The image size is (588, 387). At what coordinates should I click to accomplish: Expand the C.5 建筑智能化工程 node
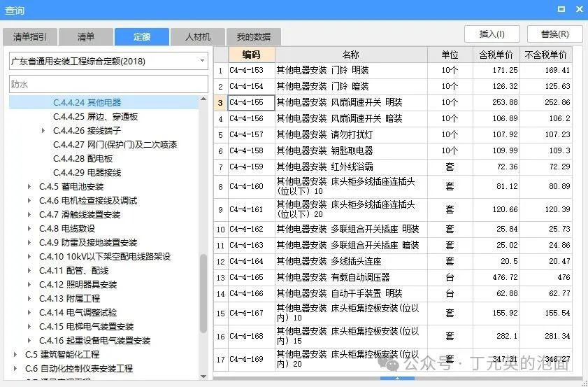point(15,354)
